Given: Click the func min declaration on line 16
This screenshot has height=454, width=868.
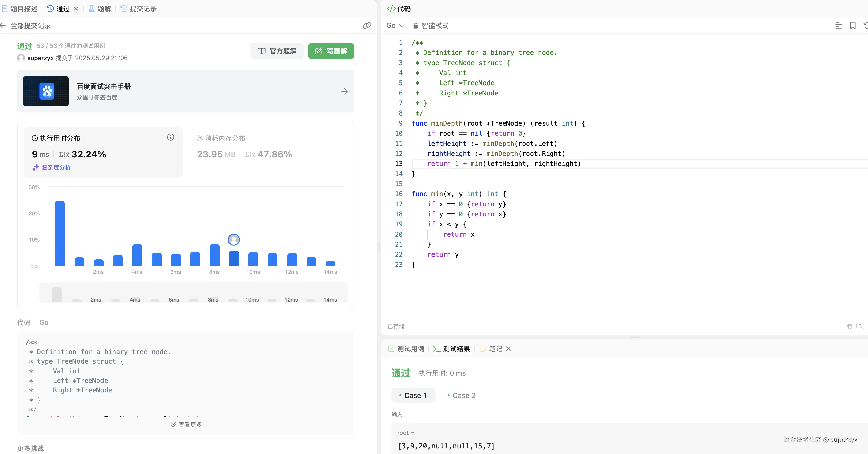Looking at the screenshot, I should (x=459, y=194).
